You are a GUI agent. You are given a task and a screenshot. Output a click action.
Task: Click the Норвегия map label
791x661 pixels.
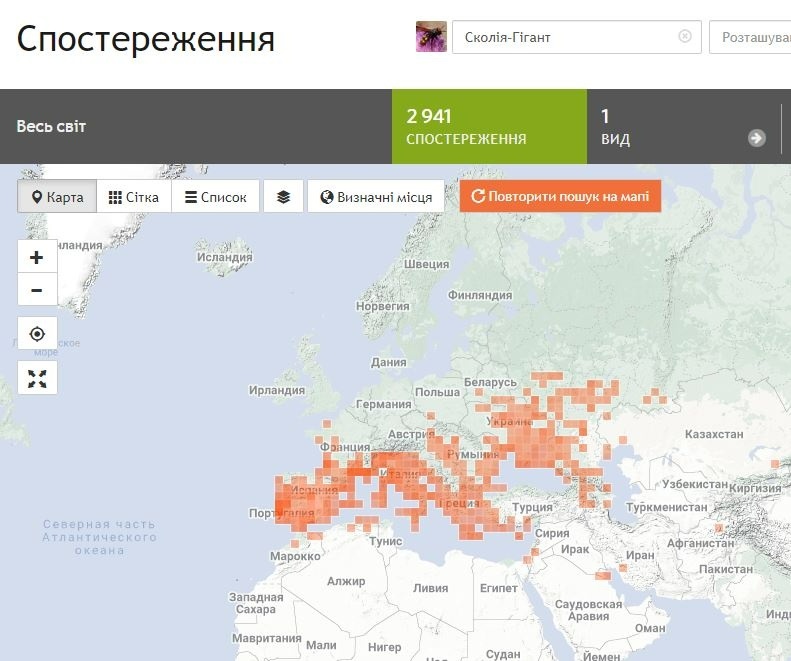(x=383, y=306)
